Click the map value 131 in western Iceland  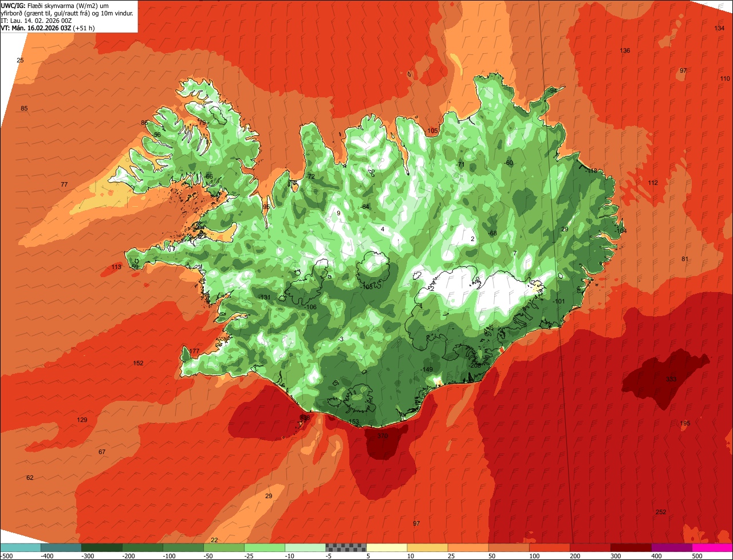(265, 297)
